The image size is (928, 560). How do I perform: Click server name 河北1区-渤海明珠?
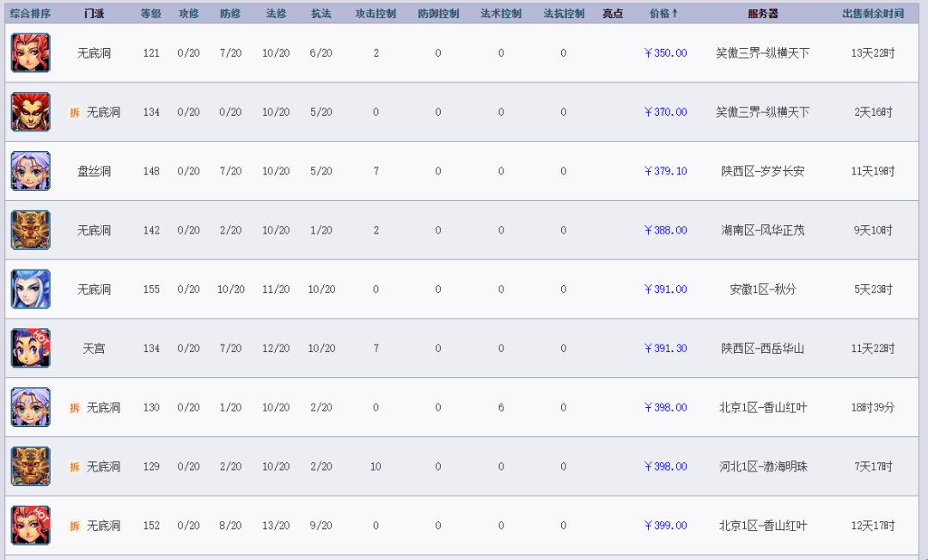pyautogui.click(x=763, y=466)
